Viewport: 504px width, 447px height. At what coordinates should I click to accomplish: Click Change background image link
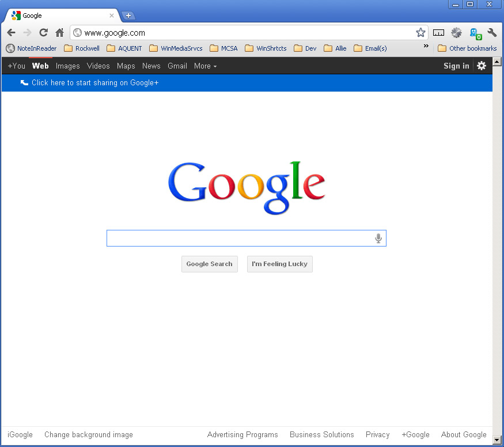pyautogui.click(x=88, y=434)
